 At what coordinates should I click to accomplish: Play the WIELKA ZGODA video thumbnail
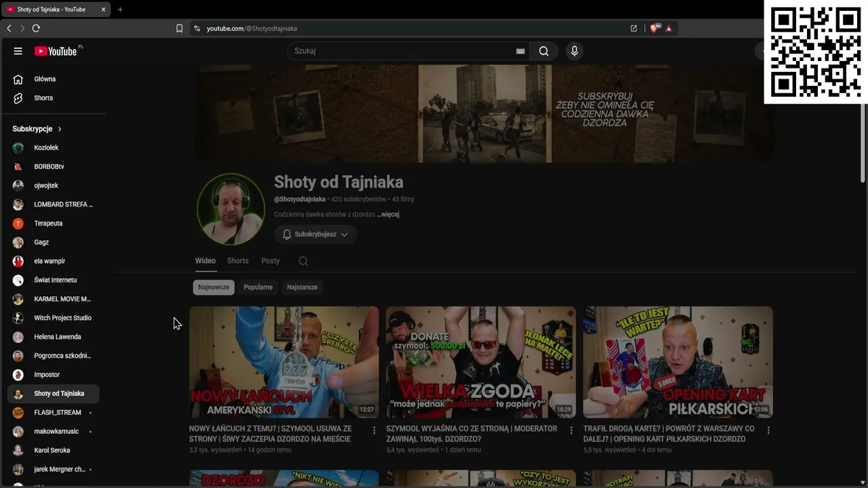coord(481,362)
